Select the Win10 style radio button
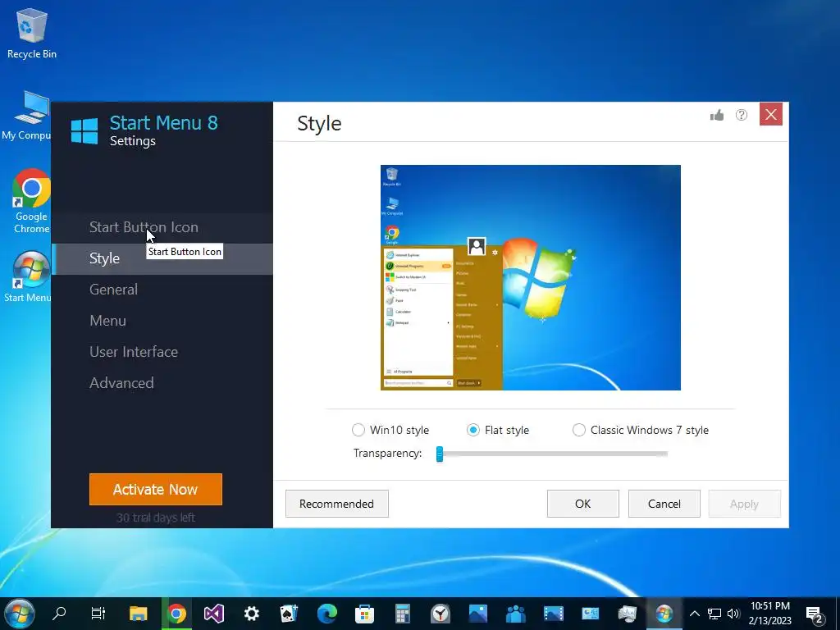 pyautogui.click(x=358, y=430)
